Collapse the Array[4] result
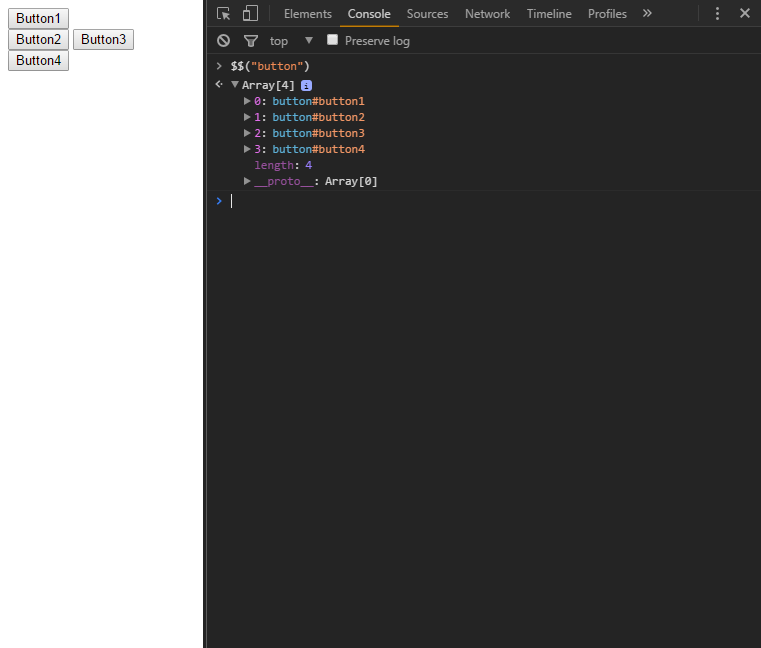 tap(235, 84)
